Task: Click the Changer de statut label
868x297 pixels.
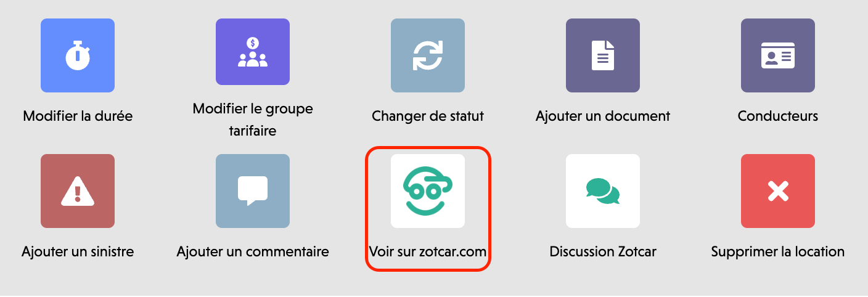Action: click(x=428, y=116)
